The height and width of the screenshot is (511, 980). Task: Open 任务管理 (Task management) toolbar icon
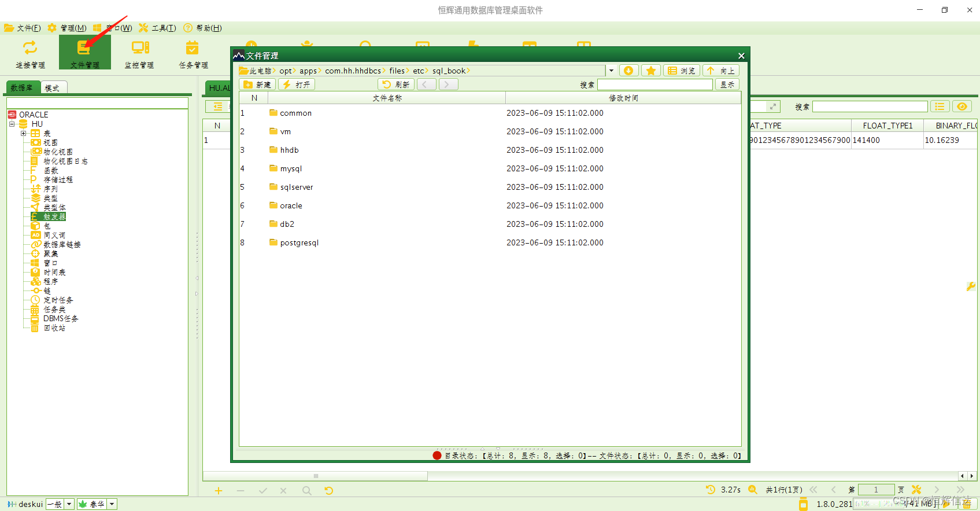click(193, 53)
